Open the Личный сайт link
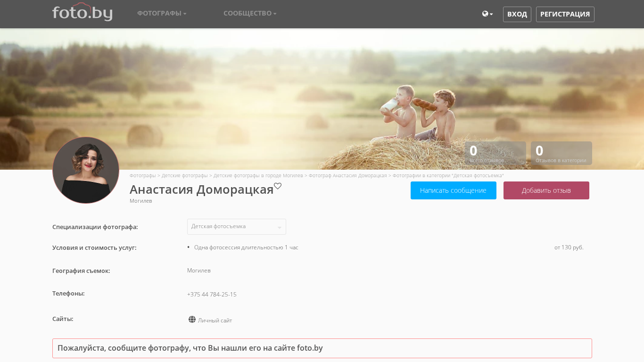 tap(215, 321)
